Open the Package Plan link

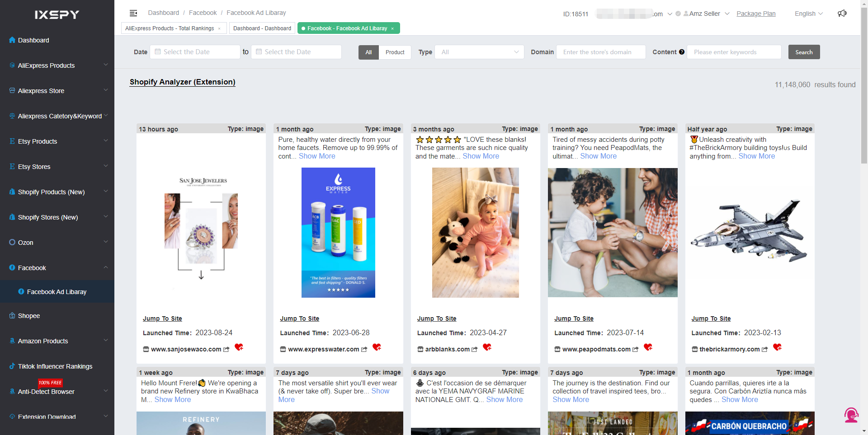pyautogui.click(x=756, y=14)
